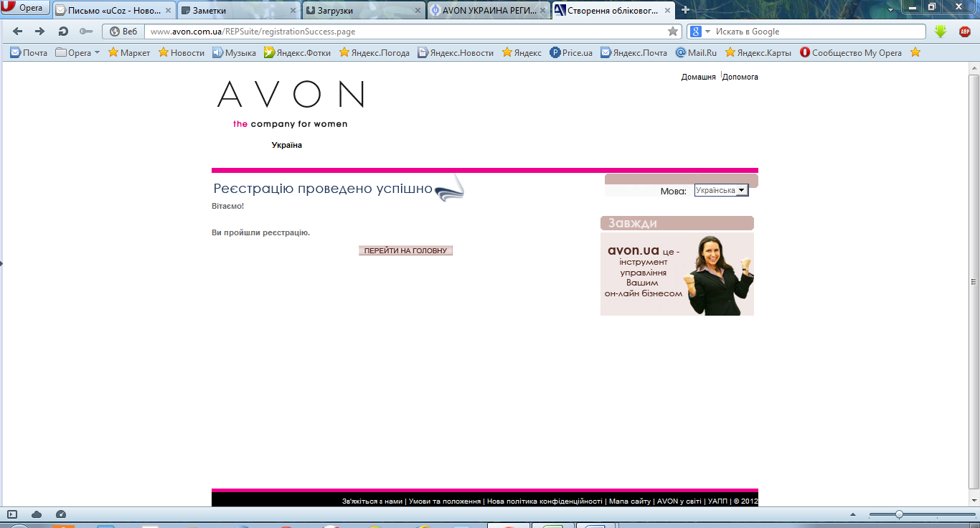Expand the Мова language dropdown
The width and height of the screenshot is (980, 528).
(x=721, y=190)
